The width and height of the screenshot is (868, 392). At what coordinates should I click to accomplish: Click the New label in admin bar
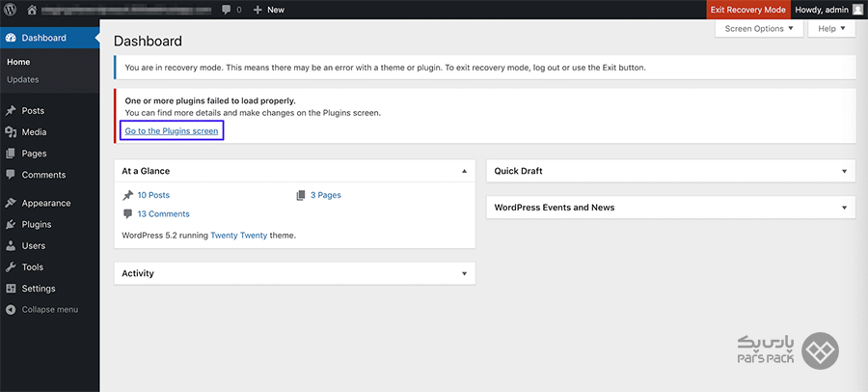(276, 10)
